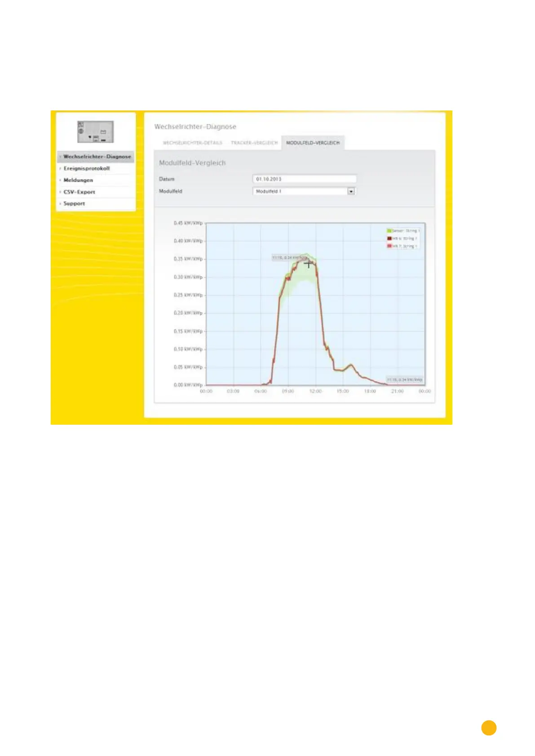535x756 pixels.
Task: Toggle the Sensor String 1 legend entry
Action: point(403,231)
